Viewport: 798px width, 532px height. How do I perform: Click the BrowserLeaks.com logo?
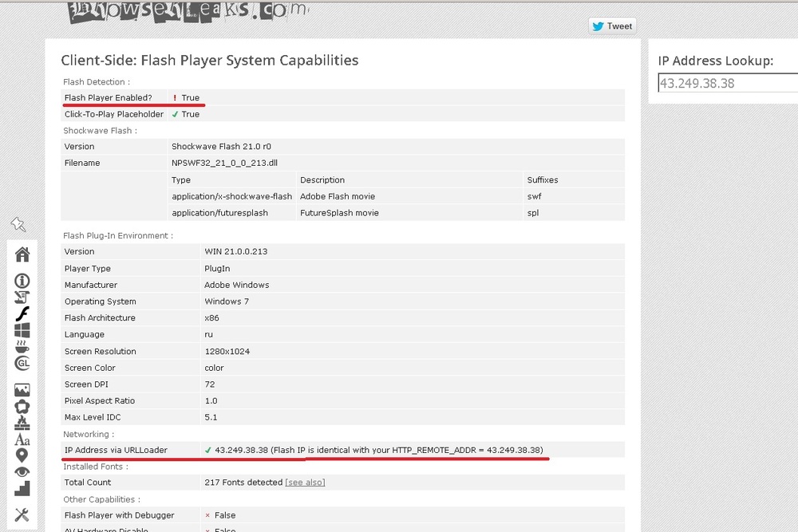coord(188,12)
